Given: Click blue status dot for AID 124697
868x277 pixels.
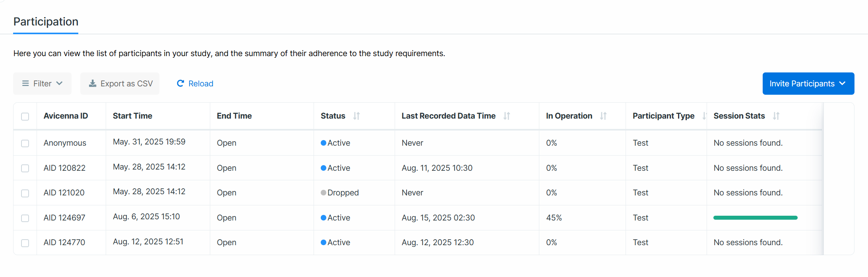Looking at the screenshot, I should point(324,218).
